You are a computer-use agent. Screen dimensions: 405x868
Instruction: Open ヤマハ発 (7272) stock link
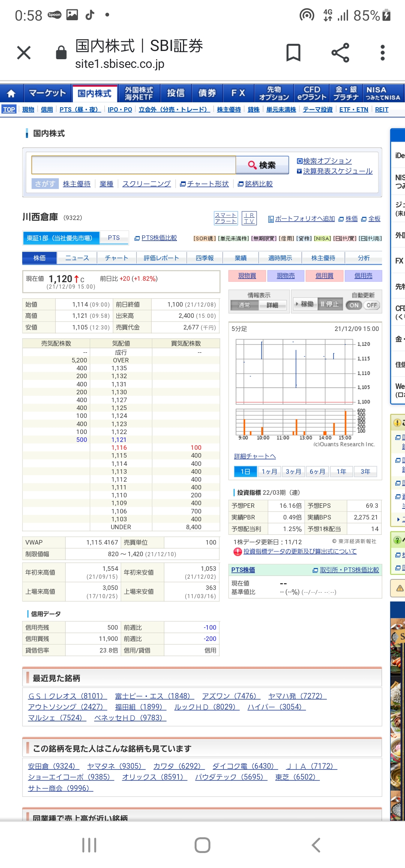[x=297, y=696]
